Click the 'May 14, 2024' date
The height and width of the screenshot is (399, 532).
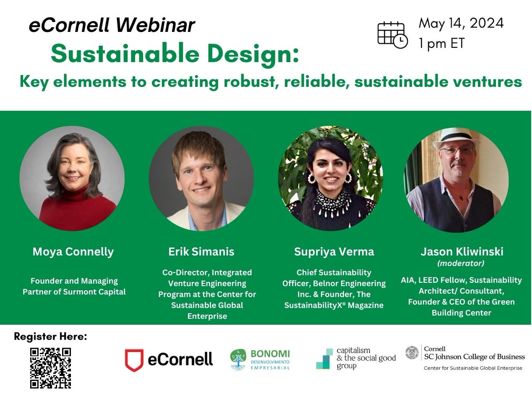pyautogui.click(x=461, y=23)
